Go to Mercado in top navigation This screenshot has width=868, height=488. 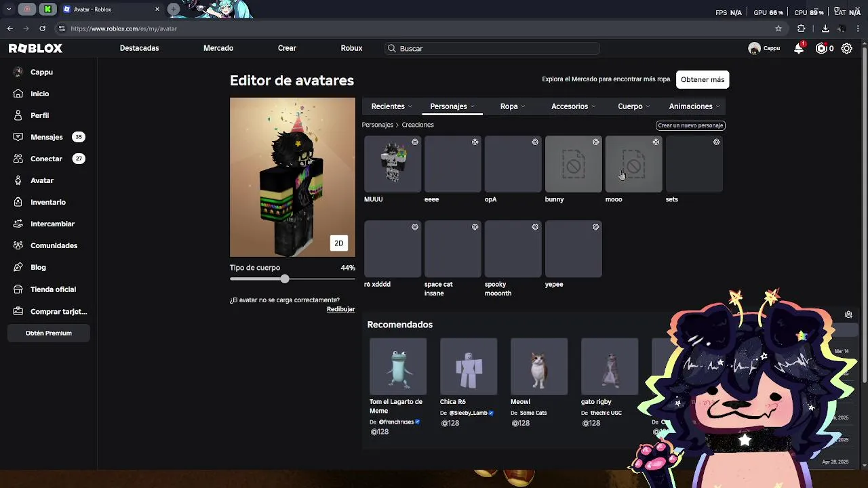(x=218, y=48)
